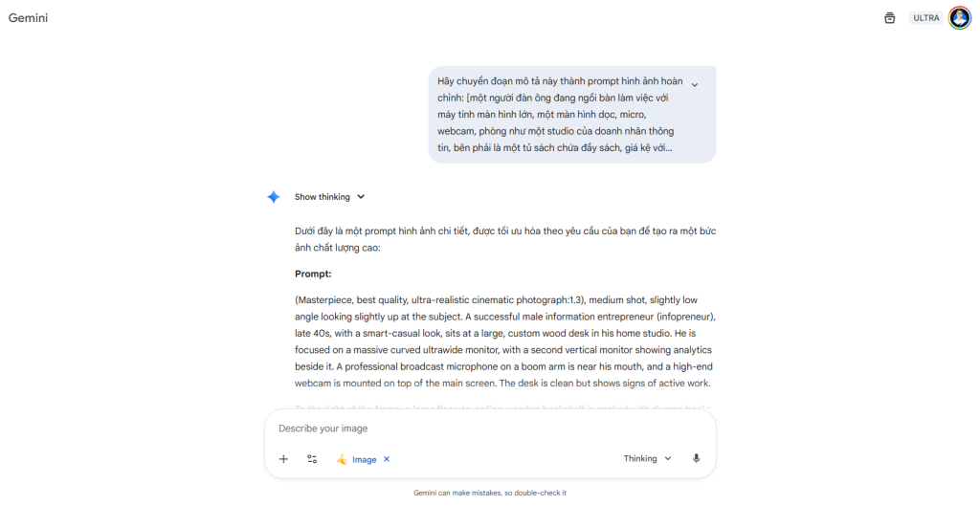
Task: Click the plus icon to add files
Action: click(x=283, y=459)
